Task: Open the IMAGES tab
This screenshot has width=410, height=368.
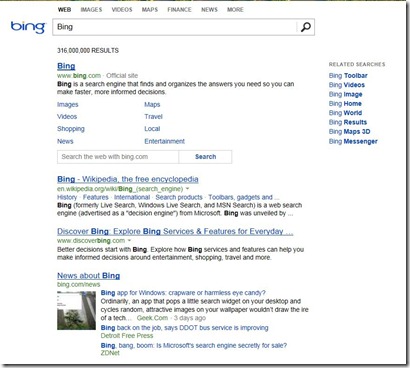Action: (91, 10)
